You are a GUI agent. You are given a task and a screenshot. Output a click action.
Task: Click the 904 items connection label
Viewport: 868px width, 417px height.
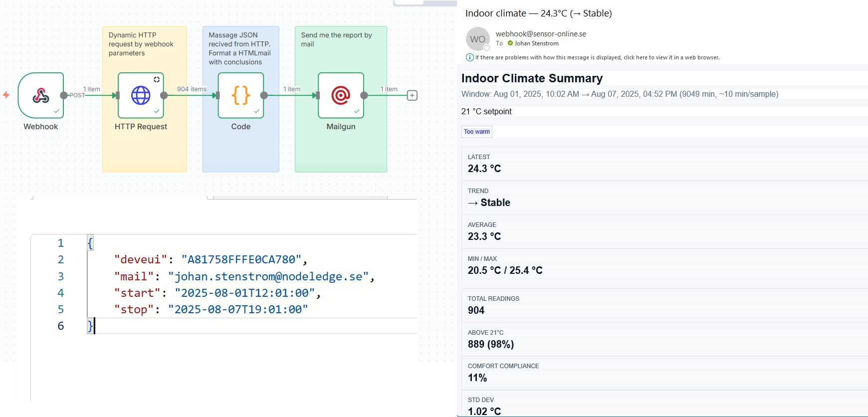click(x=192, y=89)
